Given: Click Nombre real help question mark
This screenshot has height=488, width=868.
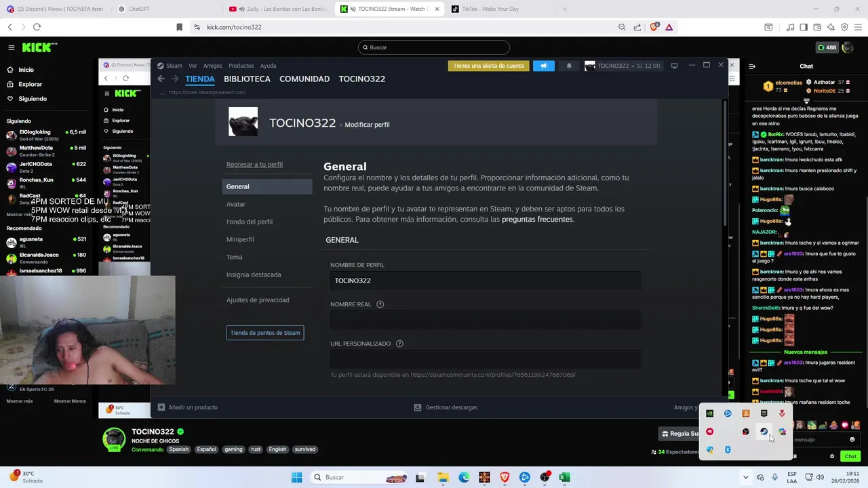Looking at the screenshot, I should click(x=380, y=304).
